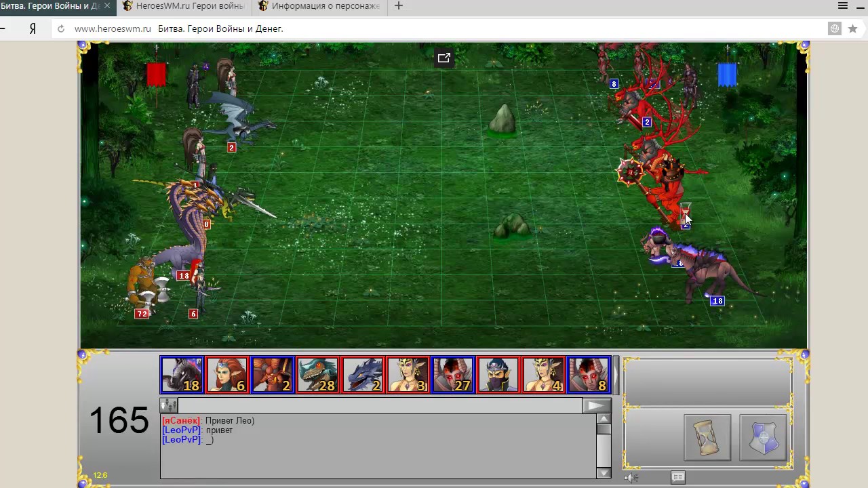Image resolution: width=868 pixels, height=488 pixels.
Task: Close the Битва browser tab
Action: pyautogui.click(x=106, y=6)
